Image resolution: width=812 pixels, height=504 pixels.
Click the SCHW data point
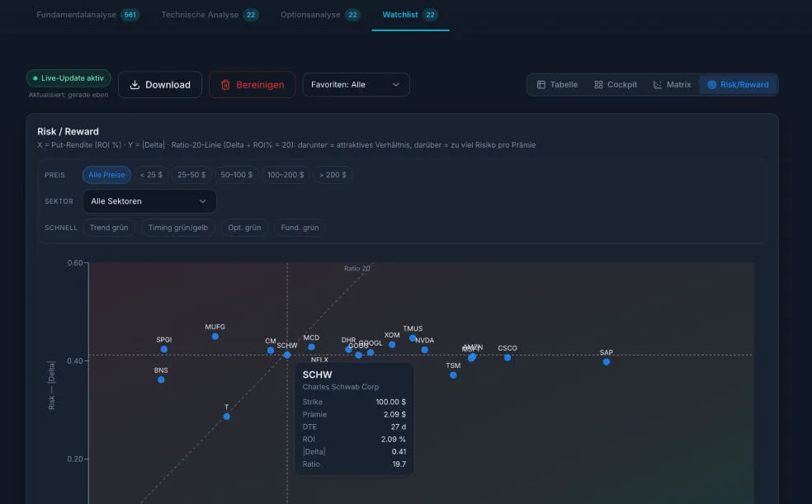tap(287, 355)
